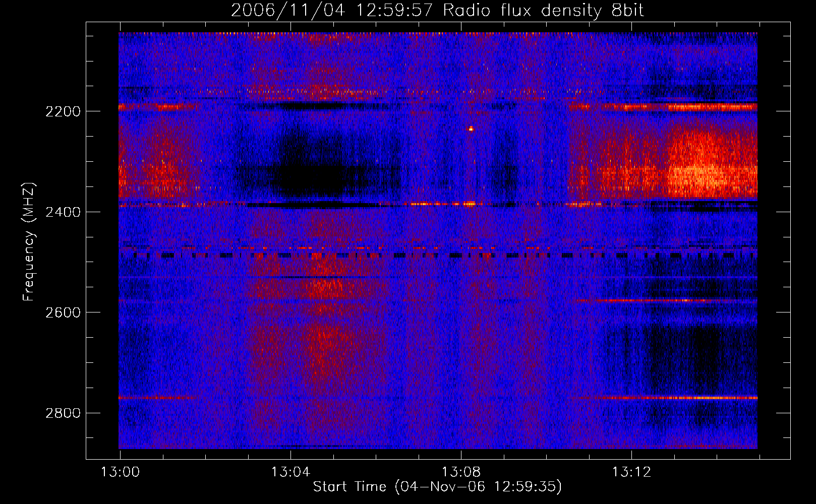Viewport: 816px width, 504px height.
Task: Click the 2200 frequency axis label
Action: [63, 111]
